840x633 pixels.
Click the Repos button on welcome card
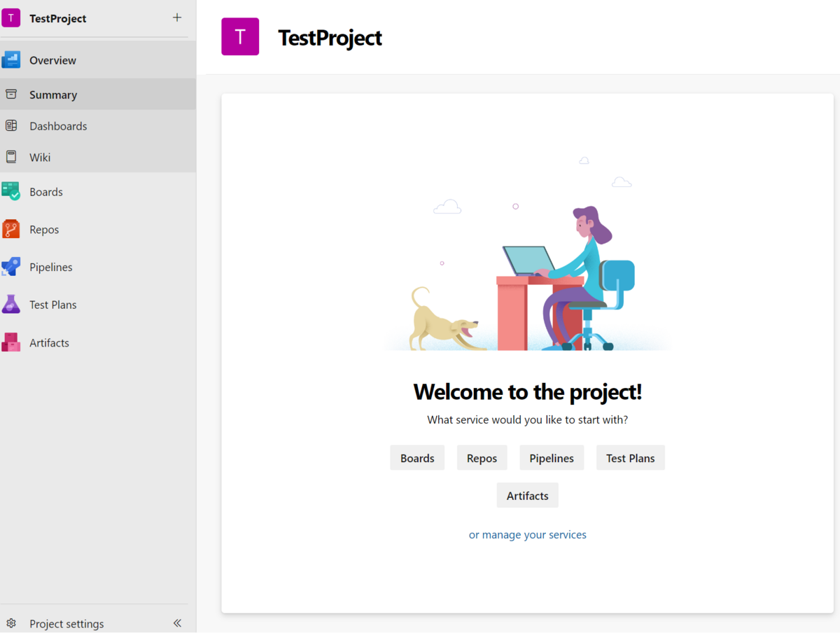[x=482, y=458]
